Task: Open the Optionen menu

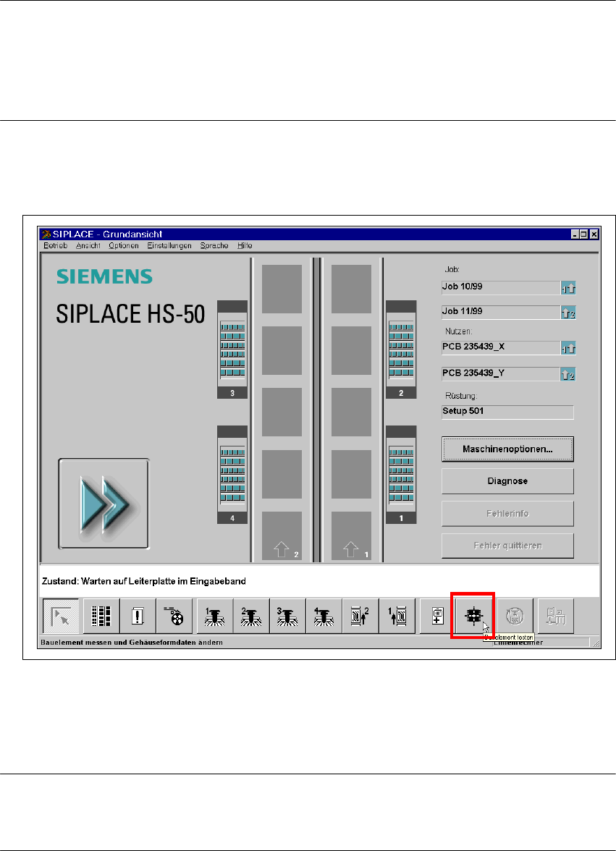Action: [x=124, y=246]
